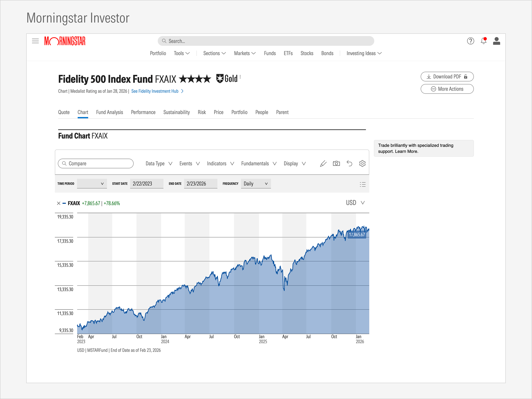Screen dimensions: 532x399
Task: Go to Portfolio in top navigation
Action: [x=158, y=53]
